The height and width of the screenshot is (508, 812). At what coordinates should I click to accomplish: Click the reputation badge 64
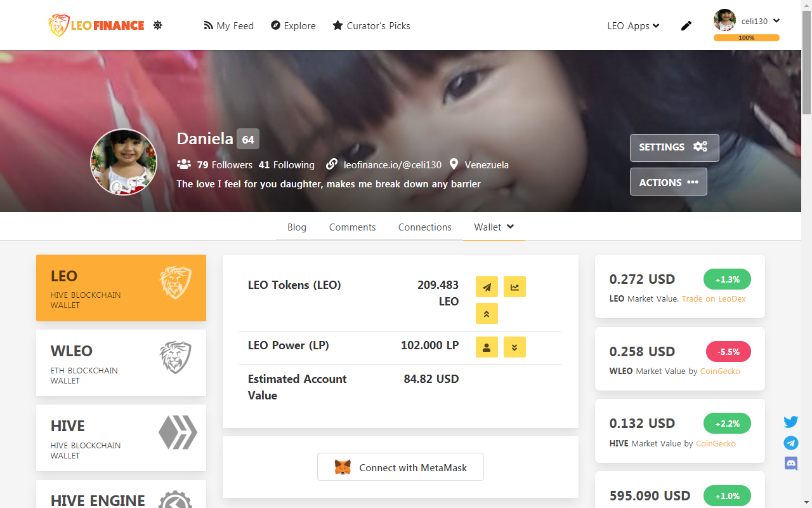point(248,139)
